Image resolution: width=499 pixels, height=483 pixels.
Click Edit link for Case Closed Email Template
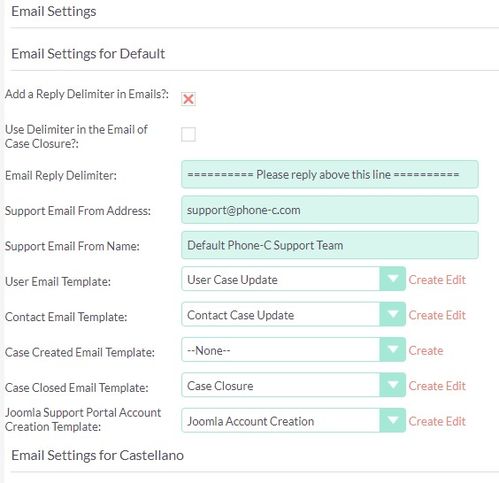(x=456, y=386)
